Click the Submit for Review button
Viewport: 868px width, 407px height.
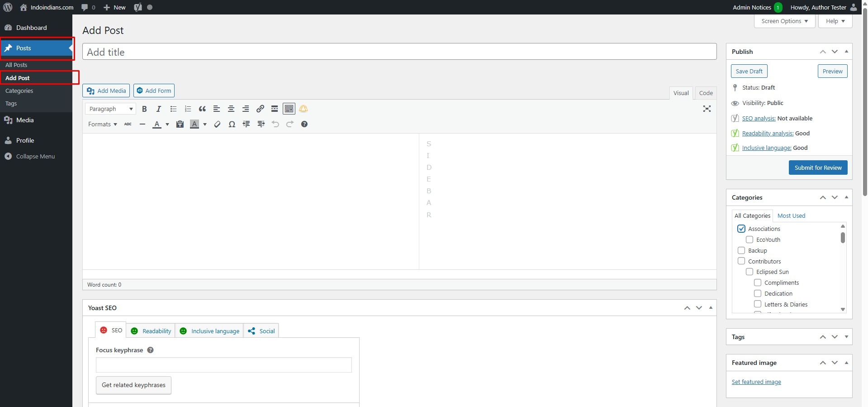818,168
